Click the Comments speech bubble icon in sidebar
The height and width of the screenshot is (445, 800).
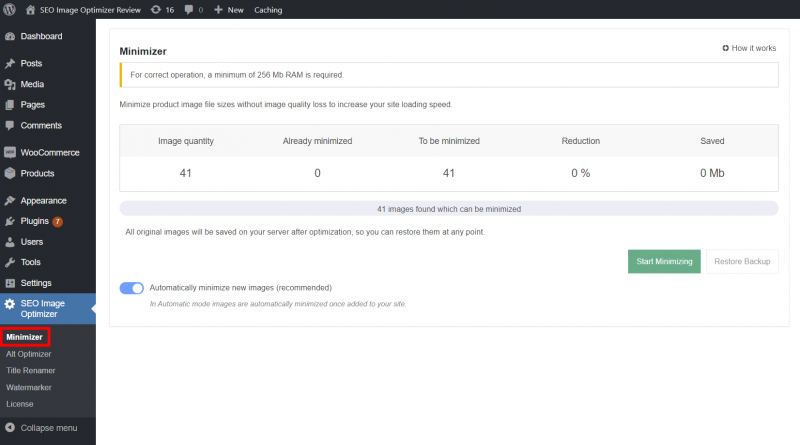tap(10, 126)
